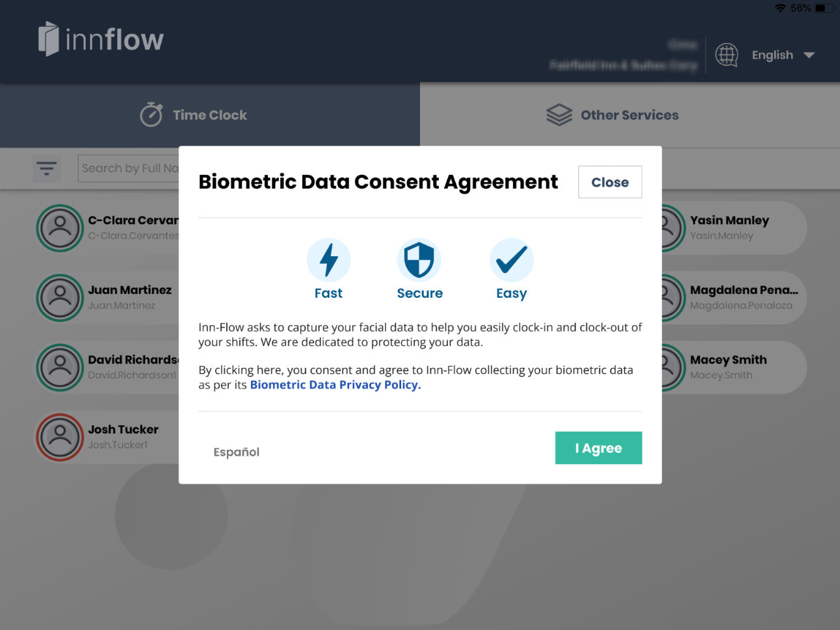
Task: Select David Richardson avatar icon
Action: tap(60, 367)
